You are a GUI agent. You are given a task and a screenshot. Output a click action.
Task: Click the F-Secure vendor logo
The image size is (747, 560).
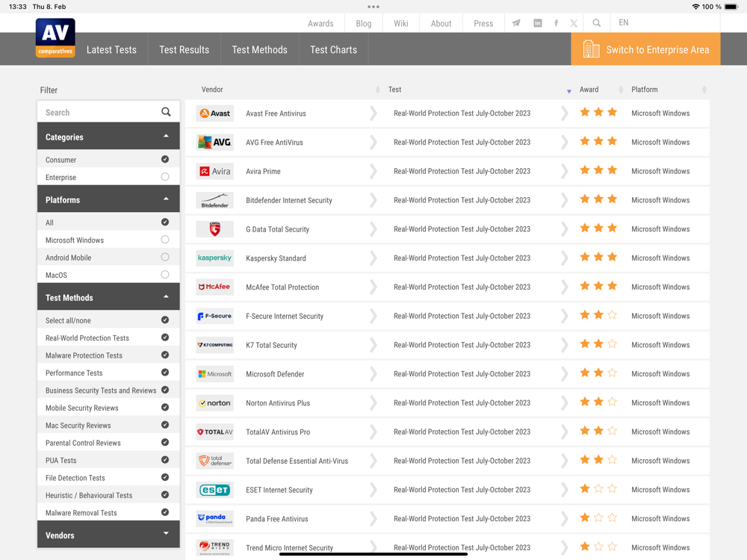coord(215,316)
